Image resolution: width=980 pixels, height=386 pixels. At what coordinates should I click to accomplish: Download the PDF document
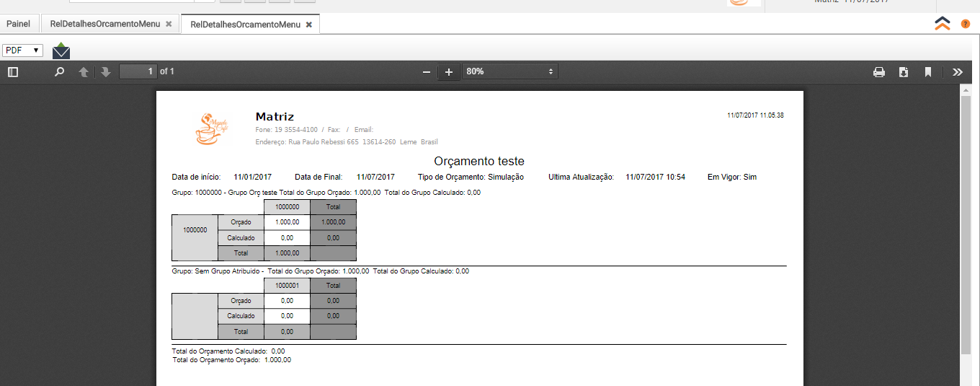point(904,71)
